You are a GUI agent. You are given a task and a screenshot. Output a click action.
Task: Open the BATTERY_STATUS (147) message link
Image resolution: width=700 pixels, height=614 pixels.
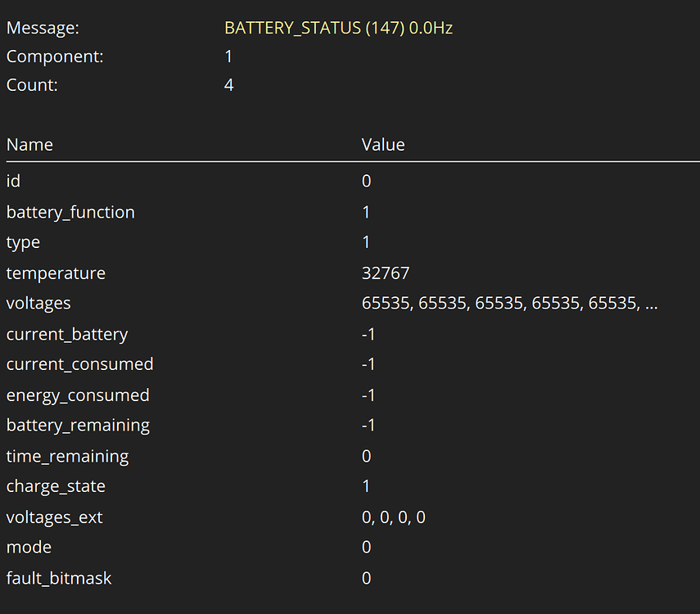pos(338,27)
